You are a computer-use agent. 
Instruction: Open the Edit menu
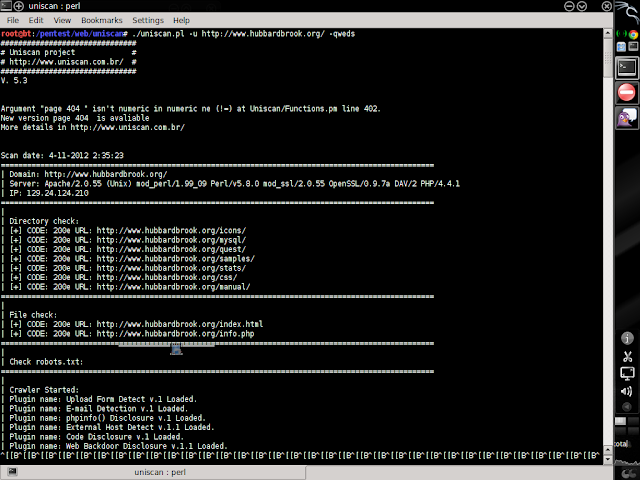(36, 20)
